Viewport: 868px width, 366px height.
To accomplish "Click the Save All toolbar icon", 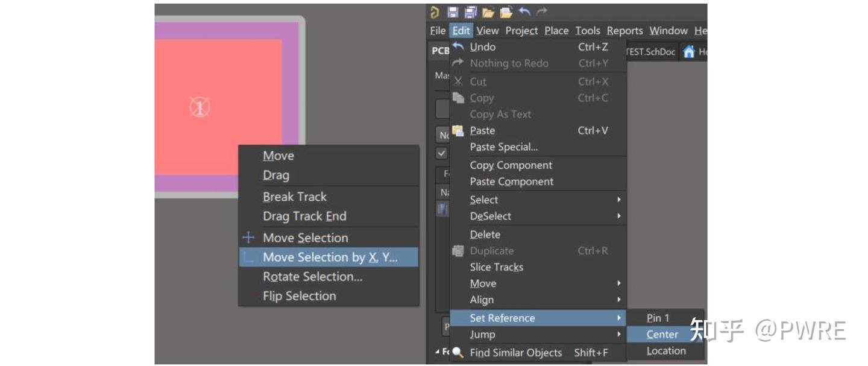I will pos(470,12).
